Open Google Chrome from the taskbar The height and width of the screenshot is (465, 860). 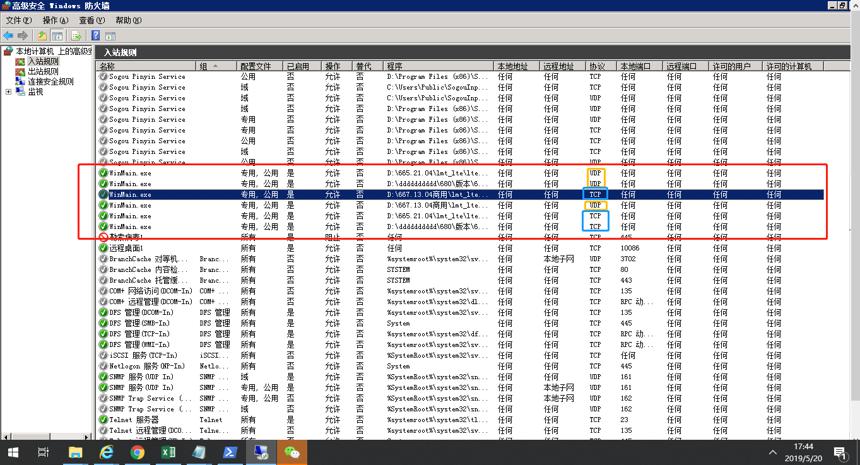click(x=137, y=452)
